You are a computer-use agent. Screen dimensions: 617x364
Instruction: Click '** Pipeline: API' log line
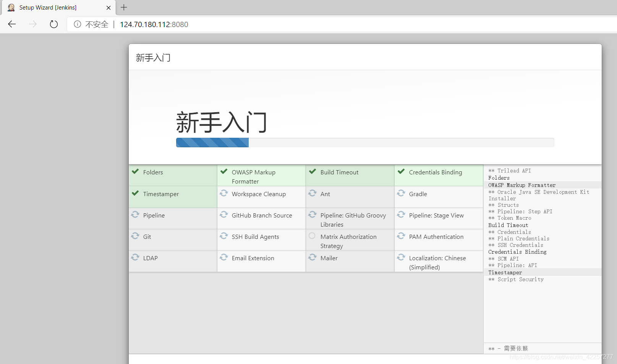[x=513, y=265]
